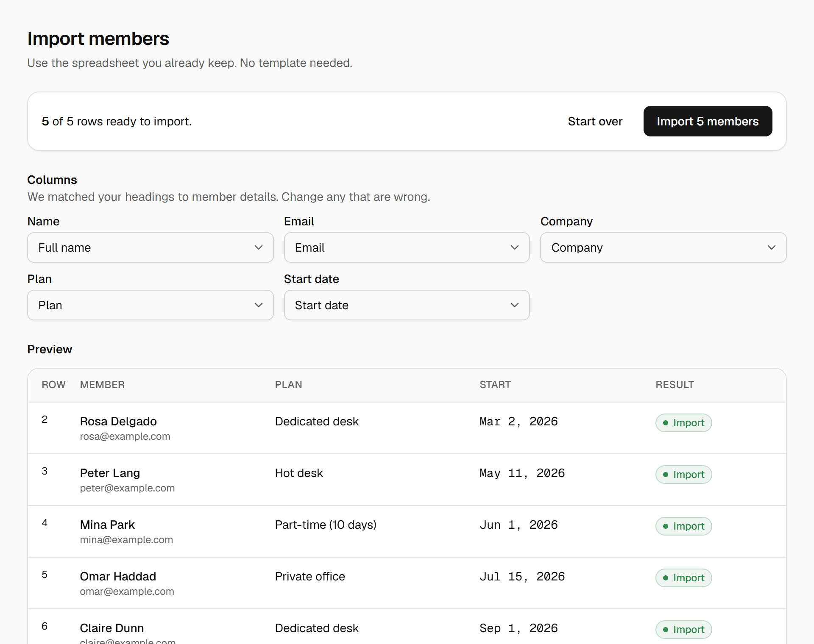814x644 pixels.
Task: Click the Preview section heading
Action: tap(50, 349)
